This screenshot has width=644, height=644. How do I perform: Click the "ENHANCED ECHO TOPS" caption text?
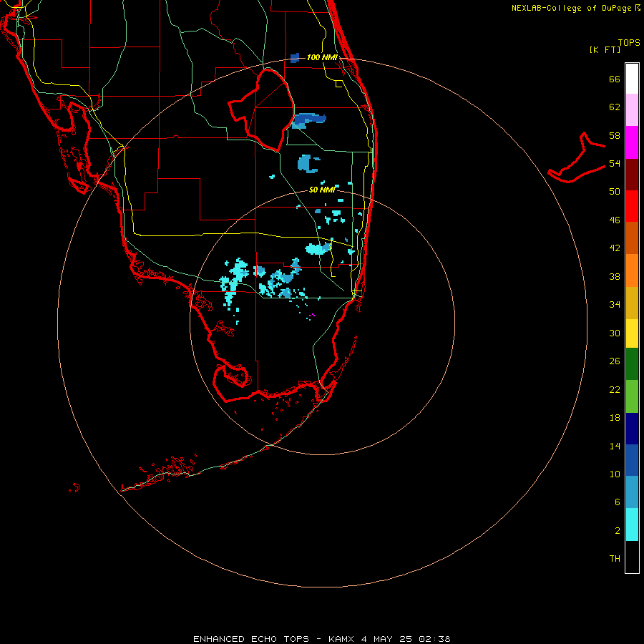coord(251,639)
